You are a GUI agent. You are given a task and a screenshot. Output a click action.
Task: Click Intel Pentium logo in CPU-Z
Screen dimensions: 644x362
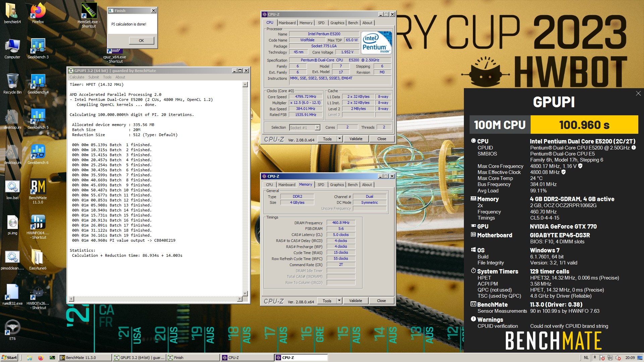pyautogui.click(x=376, y=43)
